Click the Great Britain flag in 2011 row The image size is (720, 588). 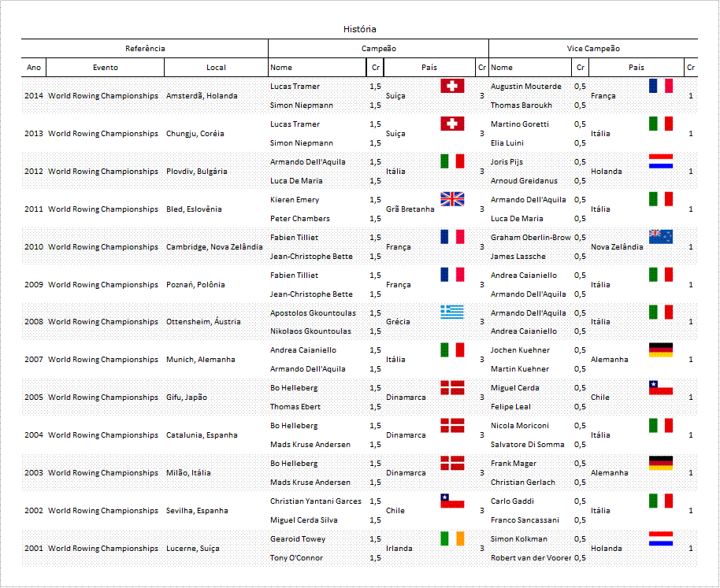(x=452, y=198)
